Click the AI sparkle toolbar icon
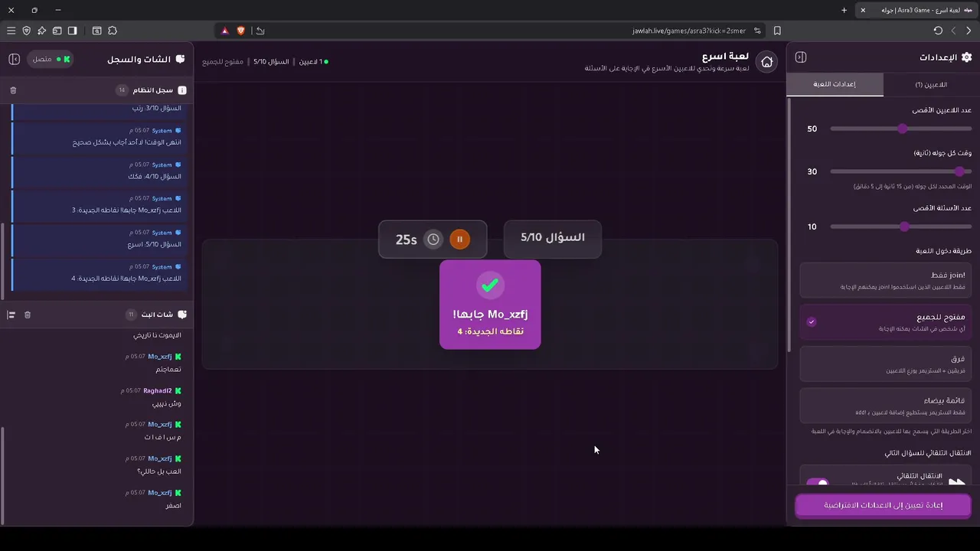This screenshot has height=551, width=980. (41, 31)
